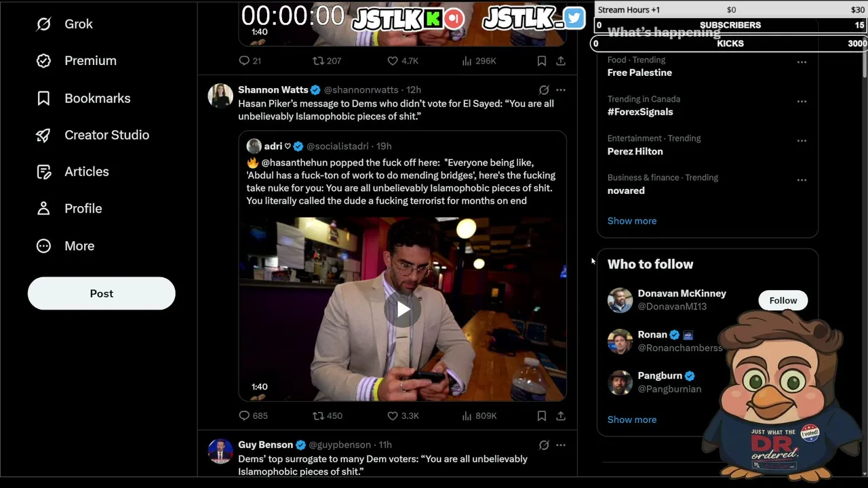
Task: Open options for Perez Hilton trend
Action: (802, 141)
